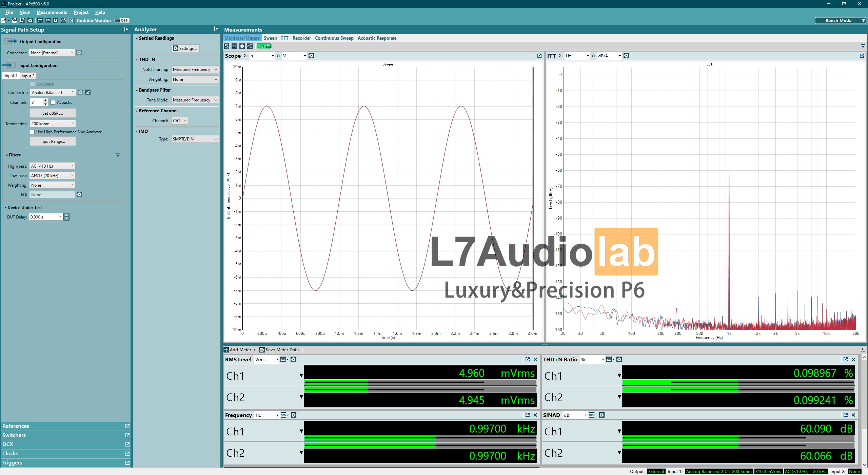The height and width of the screenshot is (475, 868).
Task: Click Save Meter Data button
Action: tap(279, 349)
